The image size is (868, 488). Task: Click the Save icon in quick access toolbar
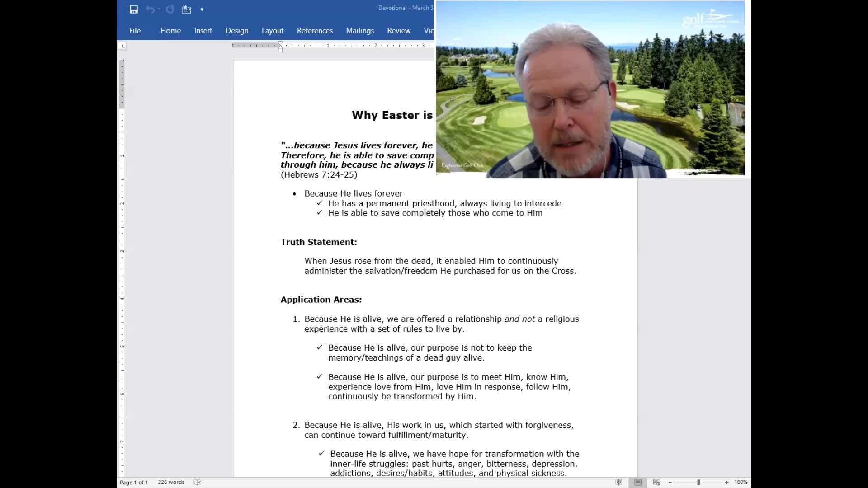(x=133, y=9)
